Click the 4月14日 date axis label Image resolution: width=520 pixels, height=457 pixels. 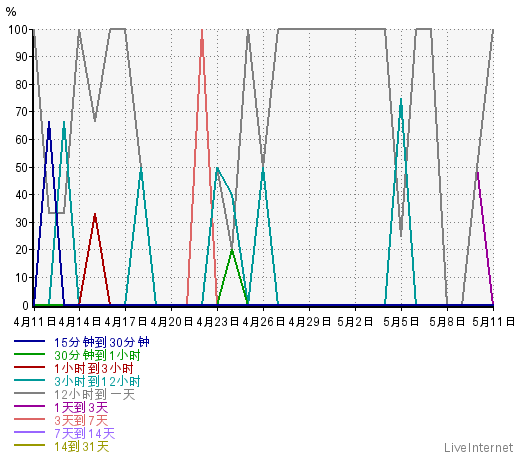(x=80, y=322)
